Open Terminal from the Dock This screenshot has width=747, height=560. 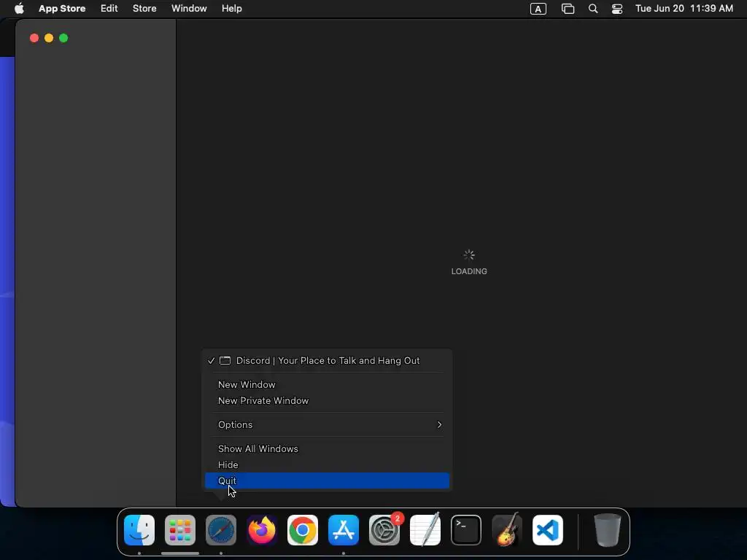[x=466, y=530]
